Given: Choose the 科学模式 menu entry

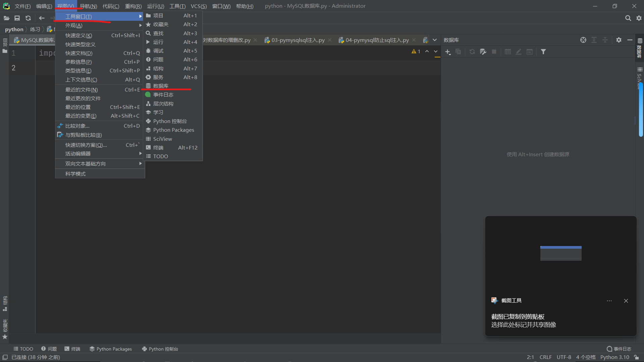Looking at the screenshot, I should 75,174.
